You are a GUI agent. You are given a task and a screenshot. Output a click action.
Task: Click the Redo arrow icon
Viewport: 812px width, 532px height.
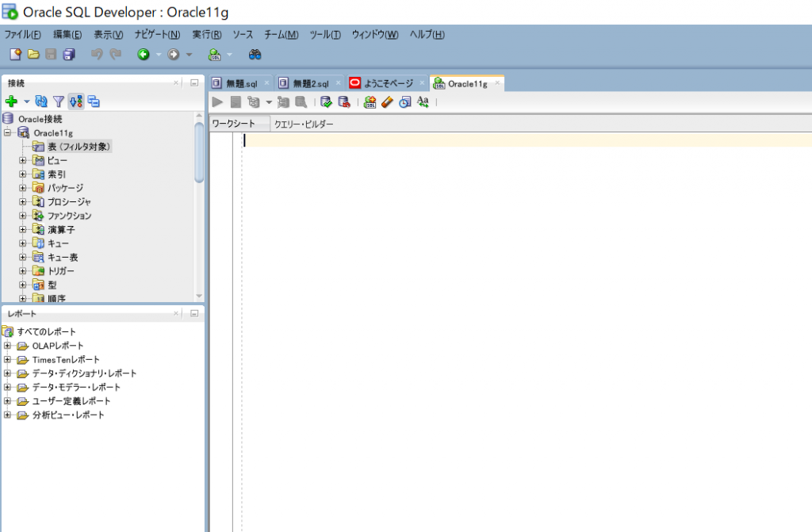pyautogui.click(x=115, y=55)
